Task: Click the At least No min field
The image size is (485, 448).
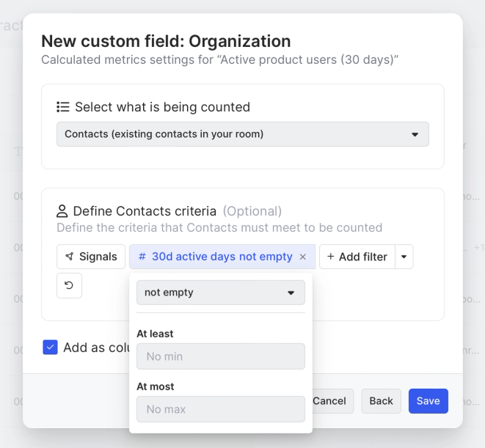Action: (221, 356)
